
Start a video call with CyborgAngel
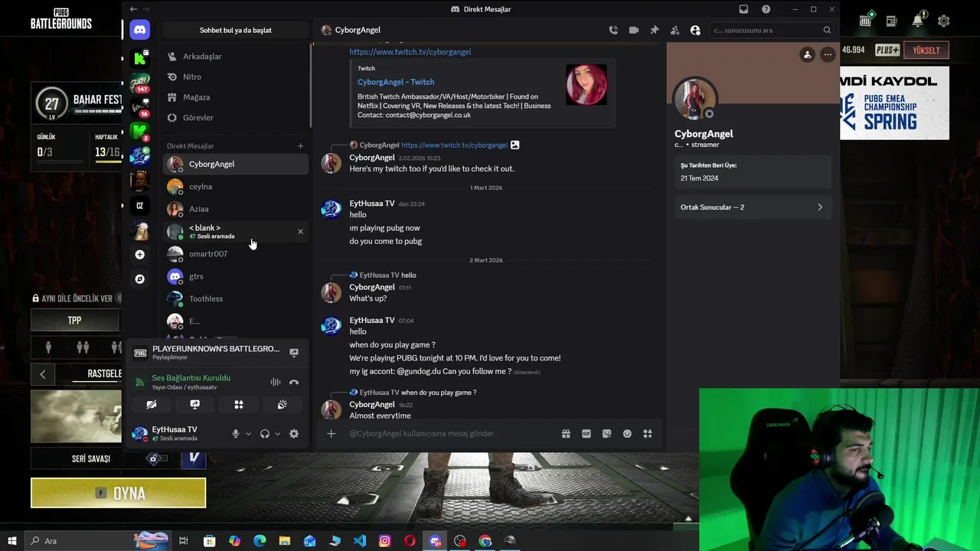(x=634, y=30)
